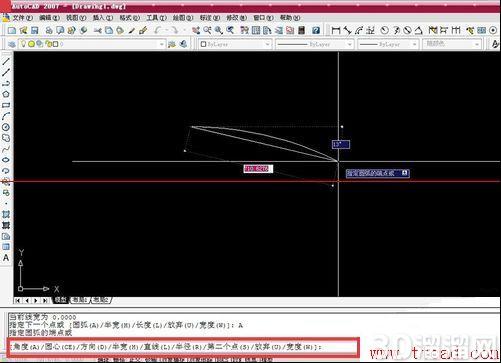Select the Linear dimension tool

click(x=336, y=31)
